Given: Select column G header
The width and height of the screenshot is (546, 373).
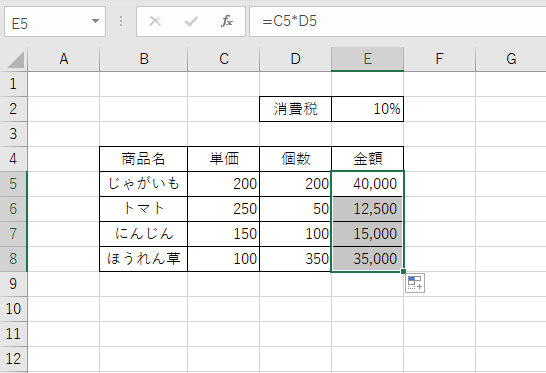Looking at the screenshot, I should tap(511, 59).
